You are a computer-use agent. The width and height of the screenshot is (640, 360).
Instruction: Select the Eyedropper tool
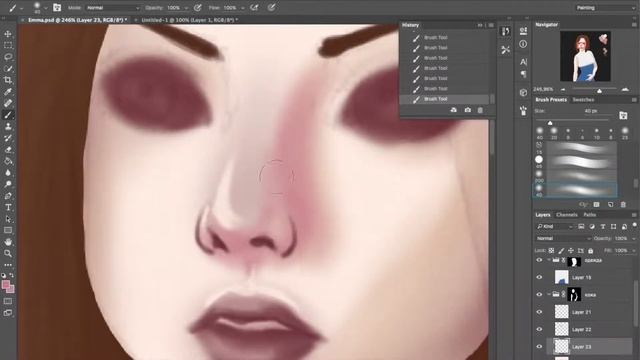(x=8, y=91)
